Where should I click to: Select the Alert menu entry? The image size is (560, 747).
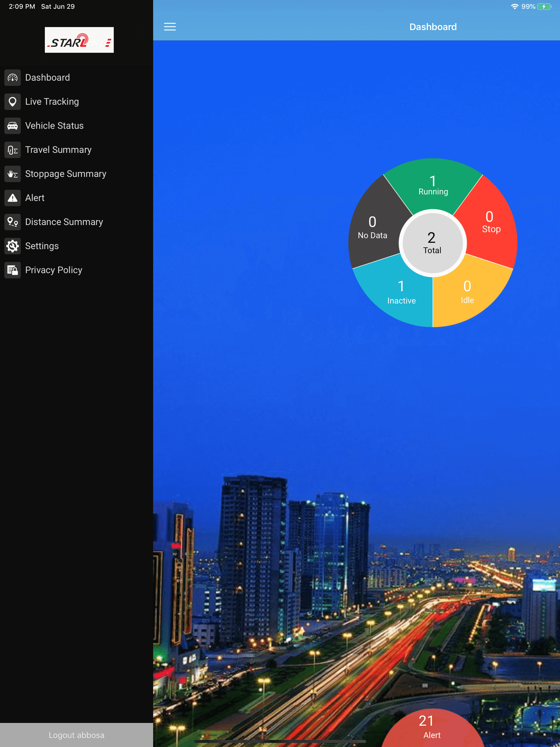76,198
